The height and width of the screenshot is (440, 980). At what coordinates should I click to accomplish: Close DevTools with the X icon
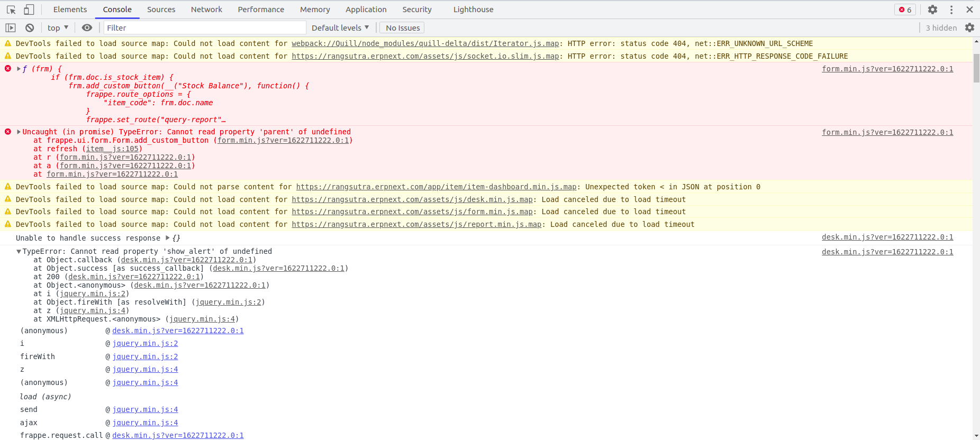pyautogui.click(x=969, y=10)
